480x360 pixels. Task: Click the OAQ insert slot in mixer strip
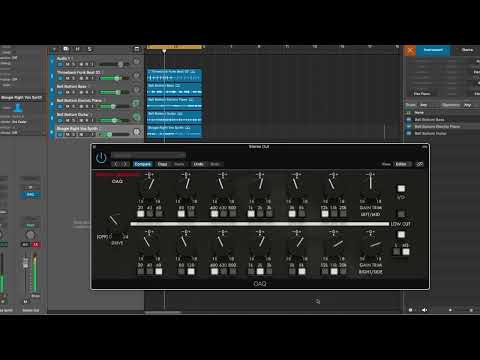[x=30, y=194]
